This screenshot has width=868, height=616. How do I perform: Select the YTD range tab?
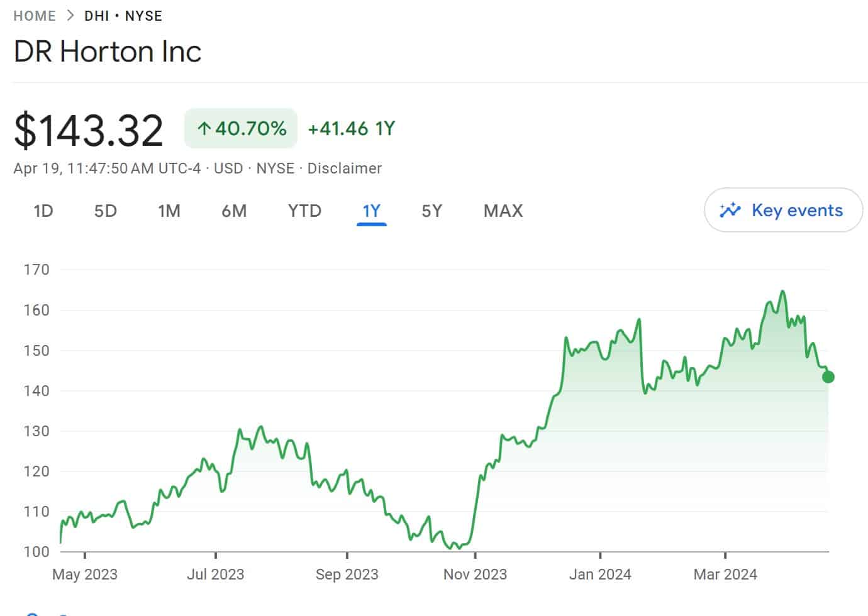tap(304, 211)
